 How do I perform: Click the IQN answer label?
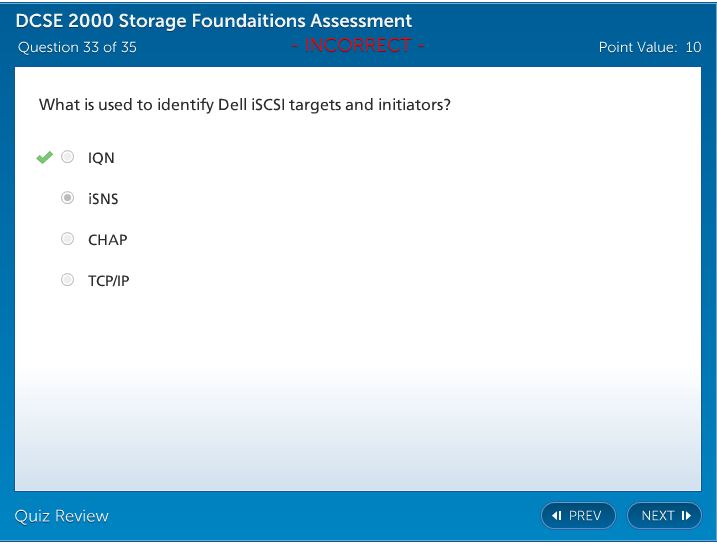[x=101, y=158]
